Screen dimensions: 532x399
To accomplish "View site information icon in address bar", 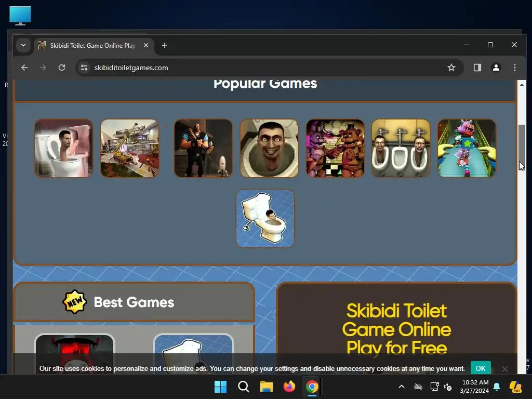I will (x=84, y=68).
